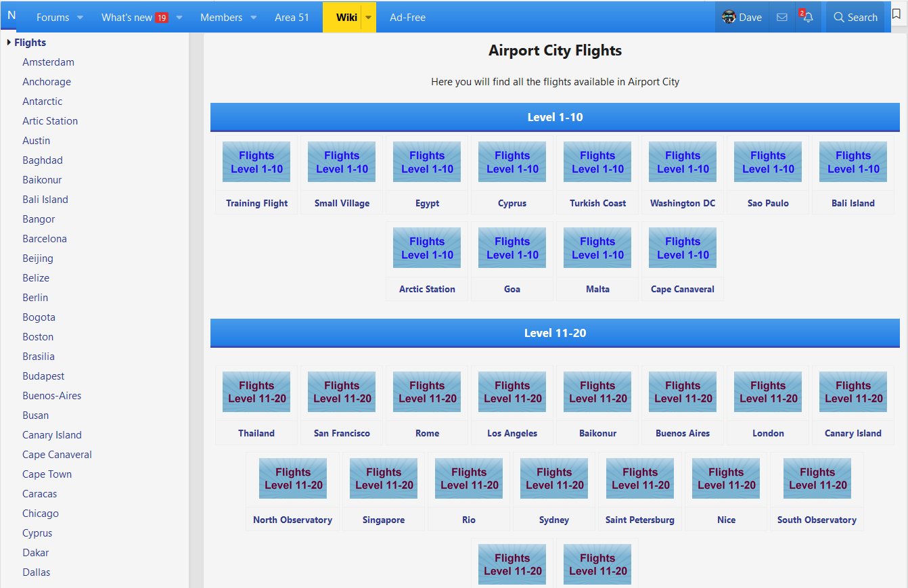Open North Observatory flight thumbnail
This screenshot has height=588, width=908.
(x=293, y=478)
